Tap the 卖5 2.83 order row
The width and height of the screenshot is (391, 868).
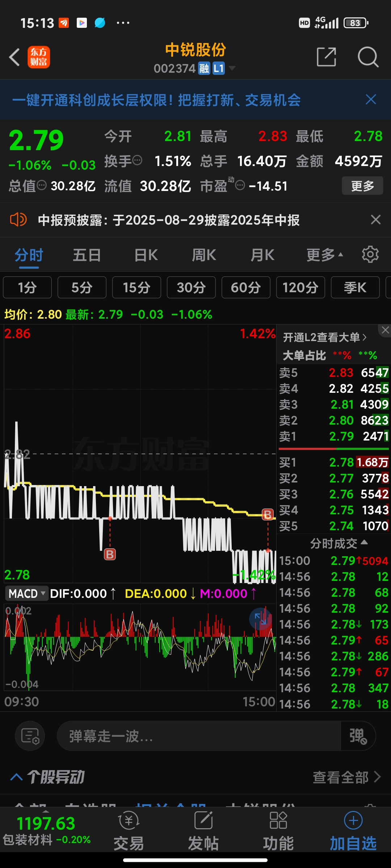334,373
